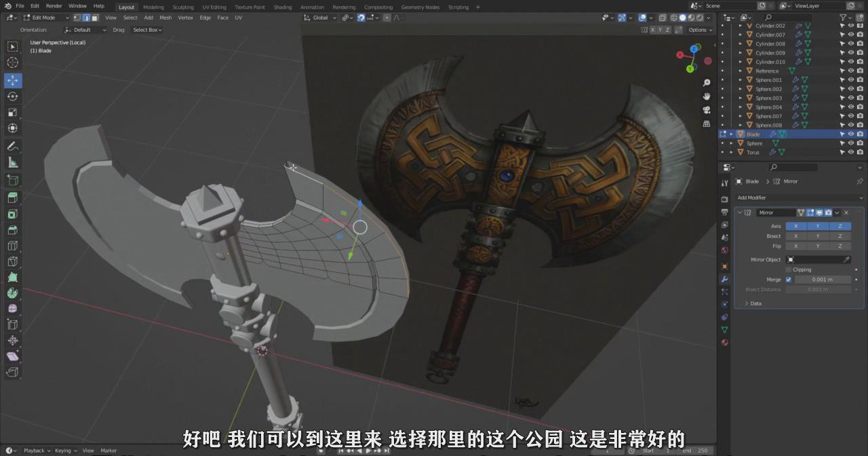The width and height of the screenshot is (868, 456).
Task: Select the Shrink/Fatten tool
Action: (13, 341)
